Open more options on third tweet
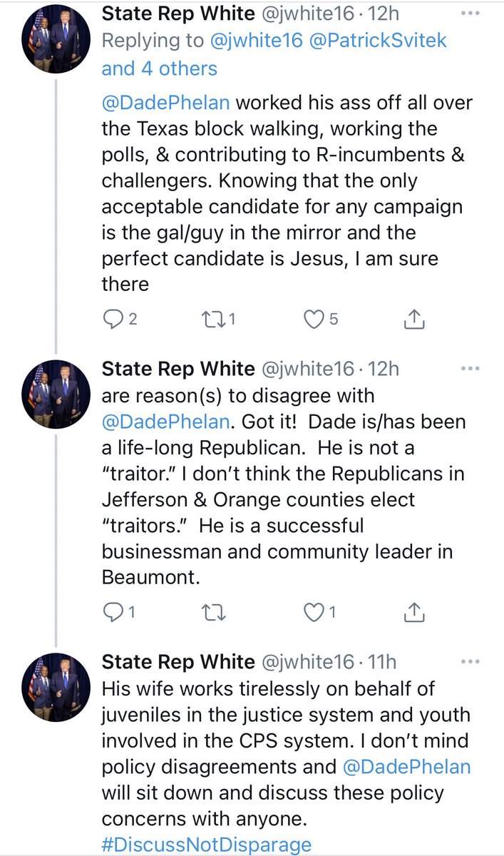The height and width of the screenshot is (856, 504). tap(470, 661)
